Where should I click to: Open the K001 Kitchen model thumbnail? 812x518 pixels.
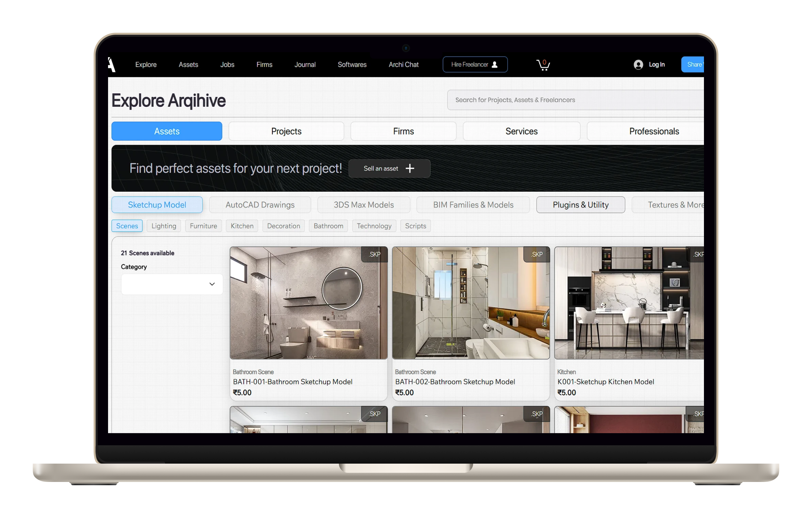pyautogui.click(x=629, y=303)
